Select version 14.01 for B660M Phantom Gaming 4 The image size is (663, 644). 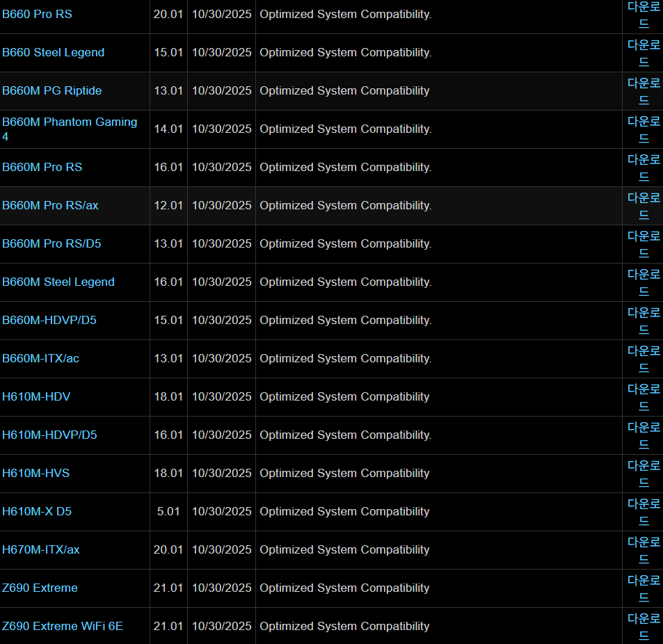pos(168,129)
